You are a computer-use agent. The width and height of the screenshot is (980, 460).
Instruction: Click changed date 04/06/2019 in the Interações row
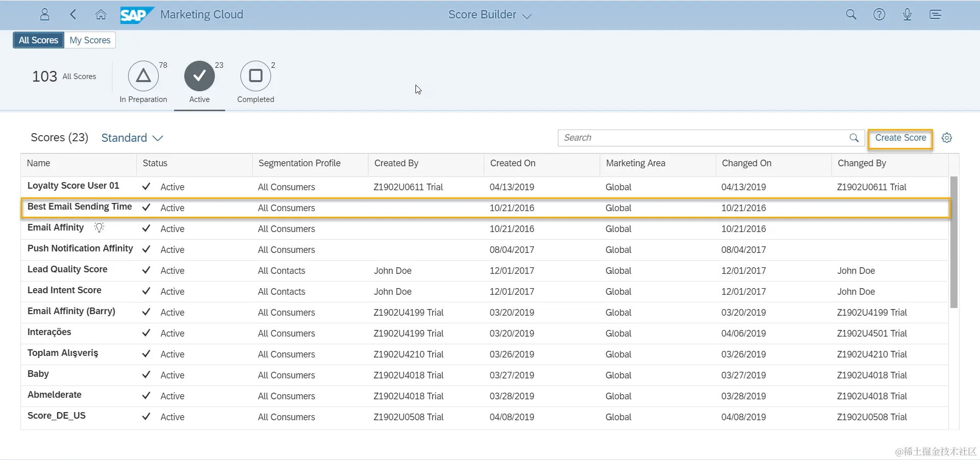pyautogui.click(x=743, y=334)
